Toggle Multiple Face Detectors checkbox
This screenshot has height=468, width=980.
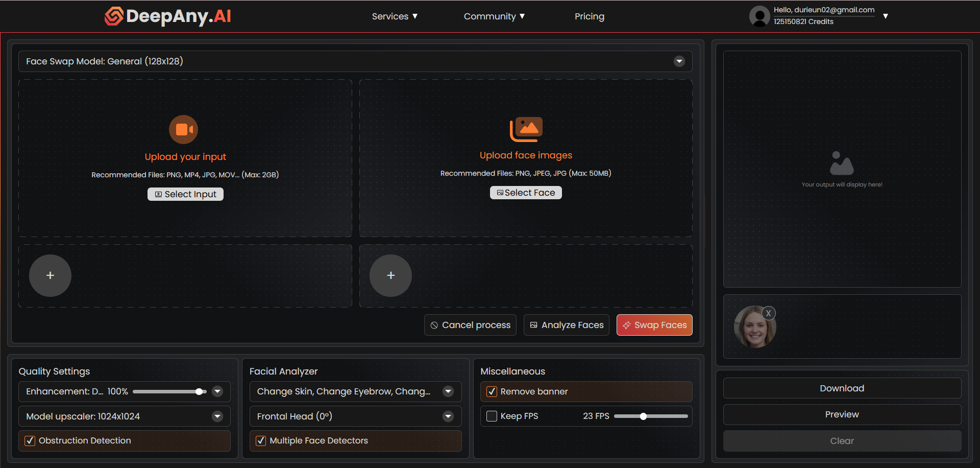(x=261, y=441)
